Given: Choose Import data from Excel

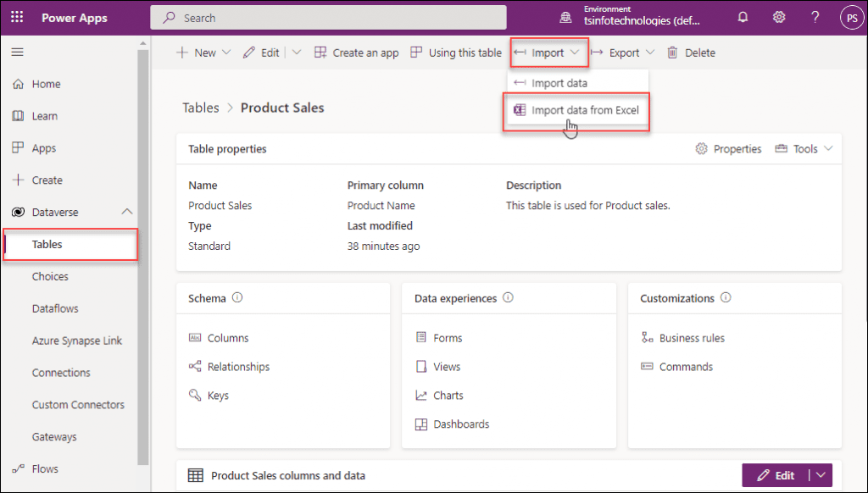Looking at the screenshot, I should (576, 110).
